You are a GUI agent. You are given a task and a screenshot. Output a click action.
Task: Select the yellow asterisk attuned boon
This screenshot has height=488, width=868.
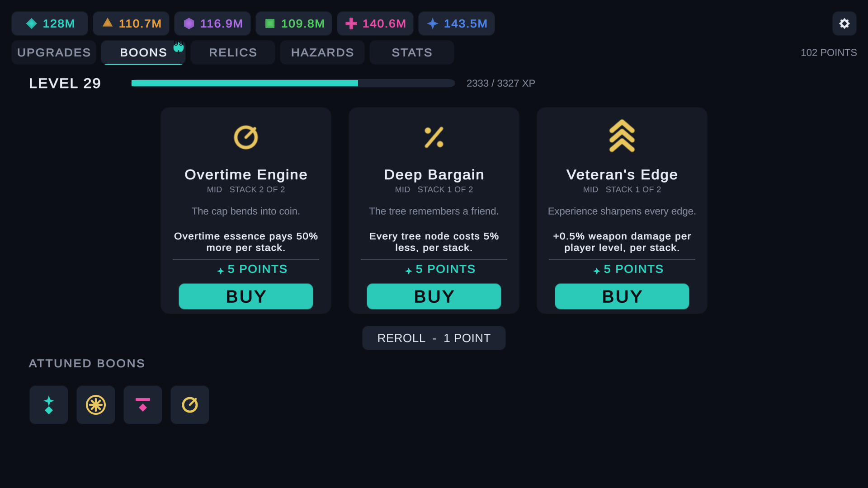click(x=96, y=405)
